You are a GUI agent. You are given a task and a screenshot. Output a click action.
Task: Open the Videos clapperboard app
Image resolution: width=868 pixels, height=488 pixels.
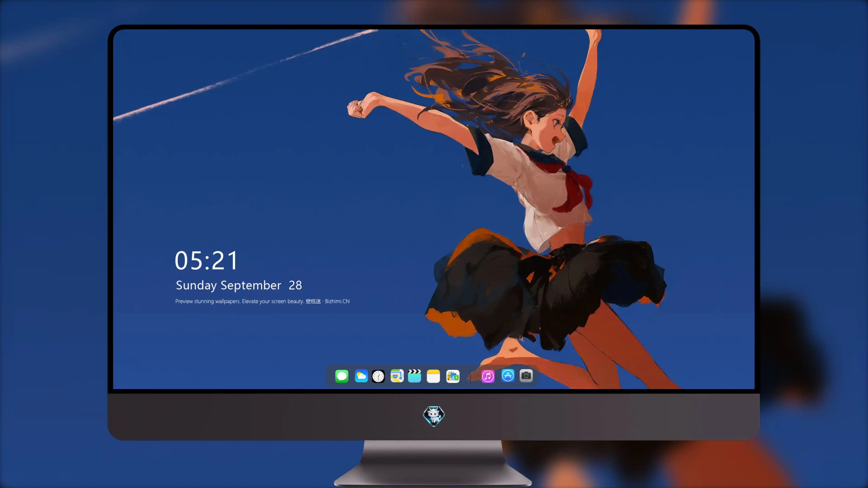pos(415,376)
